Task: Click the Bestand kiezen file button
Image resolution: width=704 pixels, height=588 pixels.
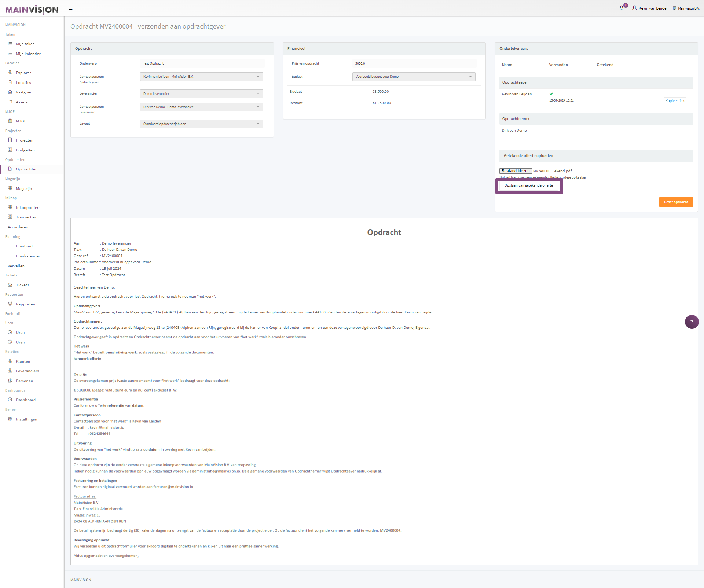Action: 515,171
